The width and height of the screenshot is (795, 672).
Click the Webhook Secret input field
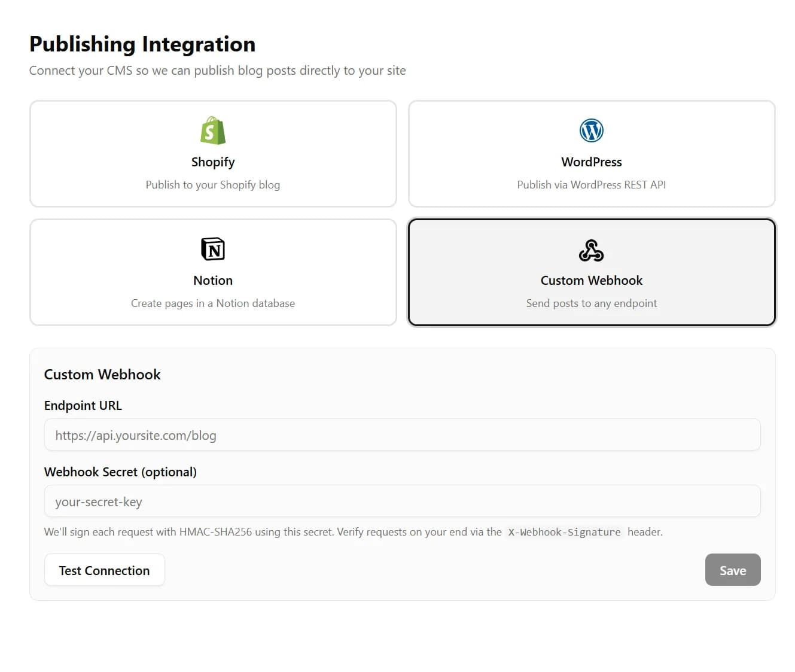pos(402,501)
